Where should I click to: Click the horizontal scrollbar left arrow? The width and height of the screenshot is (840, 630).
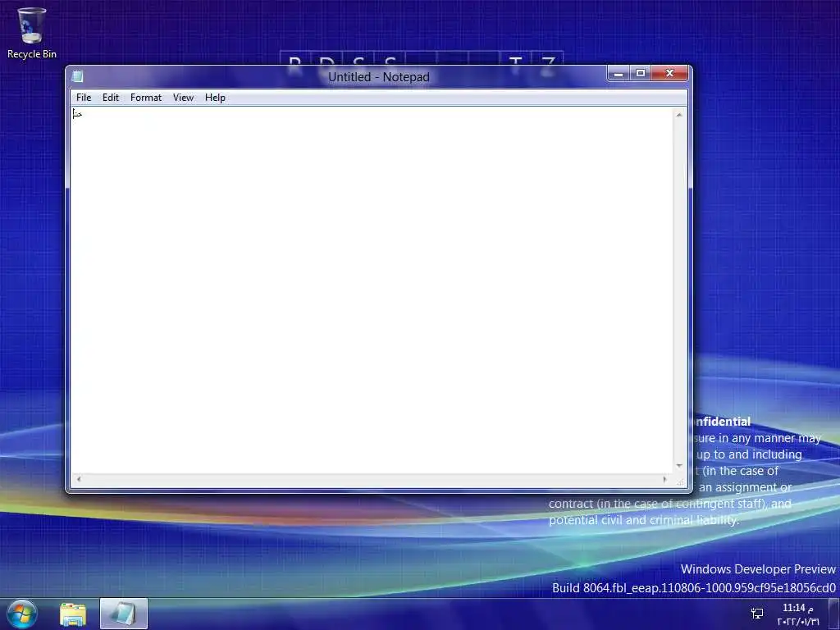tap(79, 479)
